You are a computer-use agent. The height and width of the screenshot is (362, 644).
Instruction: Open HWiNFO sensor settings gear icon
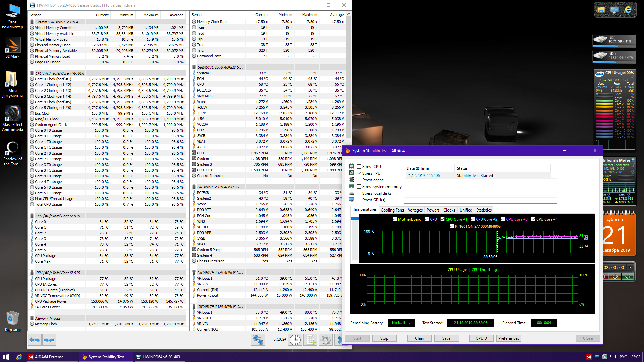coord(325,340)
